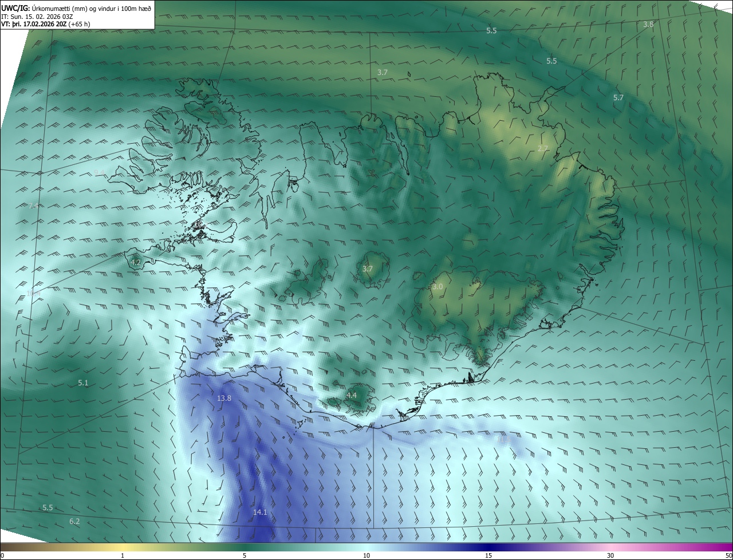Image resolution: width=733 pixels, height=560 pixels.
Task: Click the 5.7 value offshore
Action: pos(618,98)
